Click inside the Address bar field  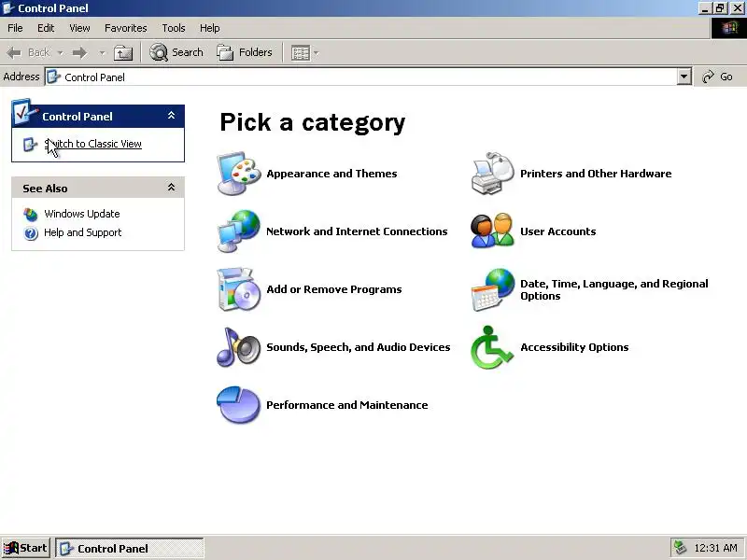tap(361, 77)
